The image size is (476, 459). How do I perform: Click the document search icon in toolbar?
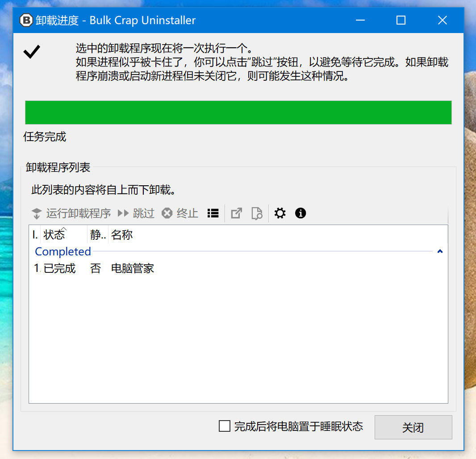[257, 213]
